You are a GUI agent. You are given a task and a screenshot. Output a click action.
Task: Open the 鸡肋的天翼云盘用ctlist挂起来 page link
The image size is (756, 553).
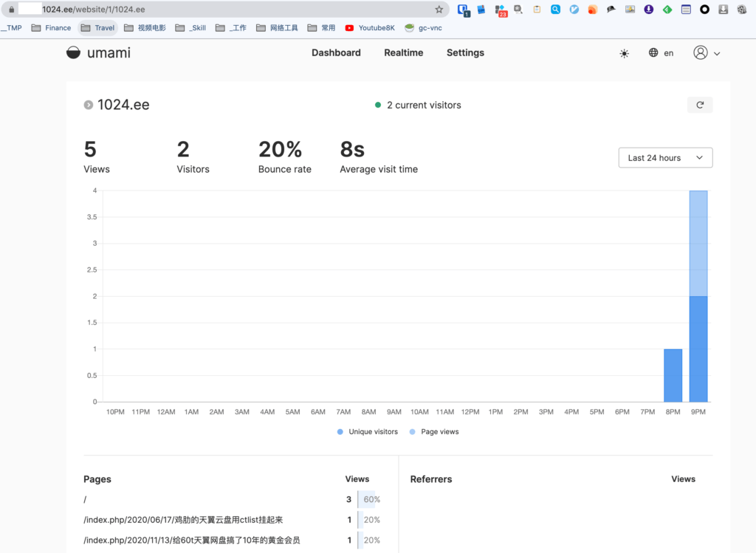click(x=183, y=520)
